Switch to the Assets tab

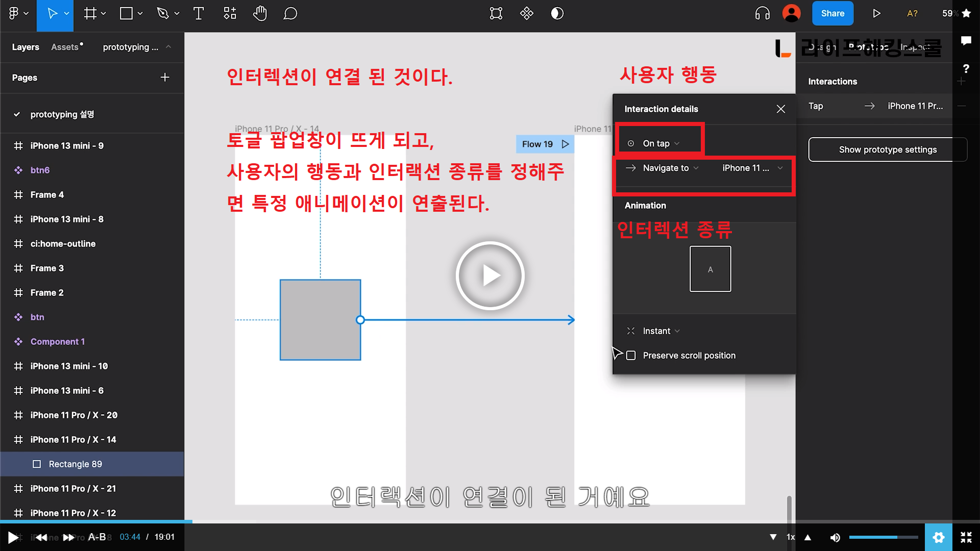click(x=65, y=47)
